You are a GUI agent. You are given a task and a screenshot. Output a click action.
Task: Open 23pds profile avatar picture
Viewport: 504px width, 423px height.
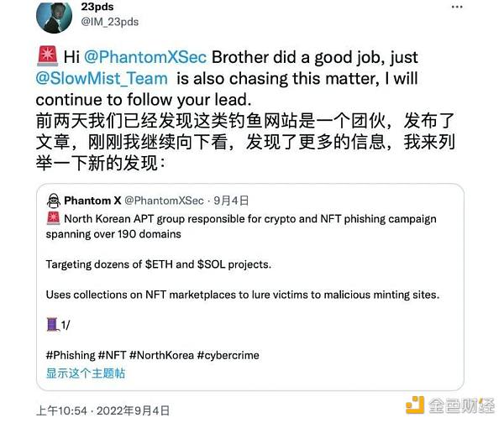tap(54, 17)
